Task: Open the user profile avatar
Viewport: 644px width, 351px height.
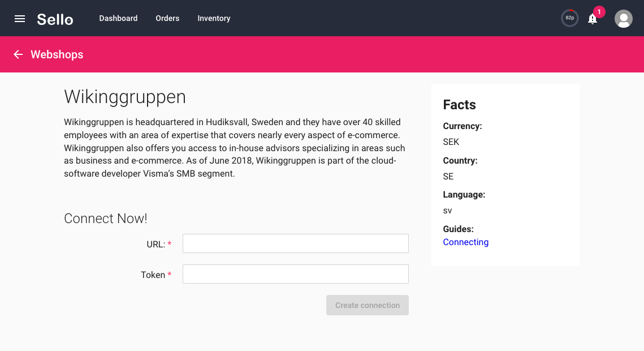Action: (624, 19)
